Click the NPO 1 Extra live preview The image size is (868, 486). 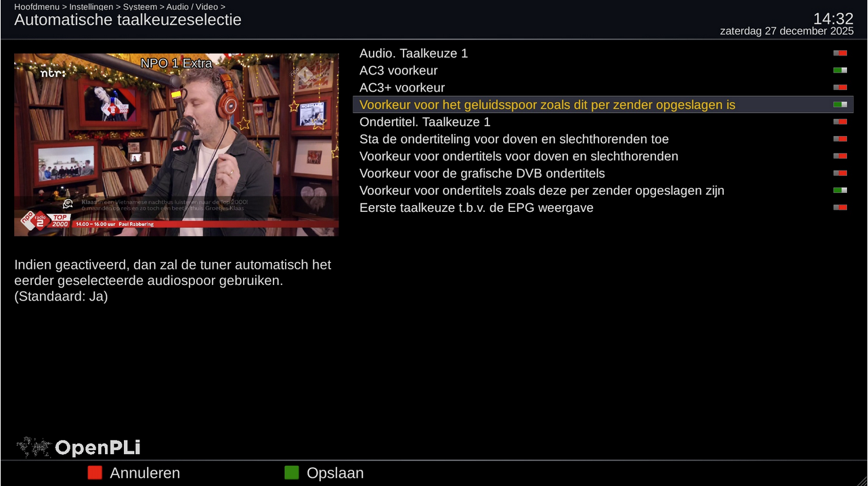(x=177, y=145)
